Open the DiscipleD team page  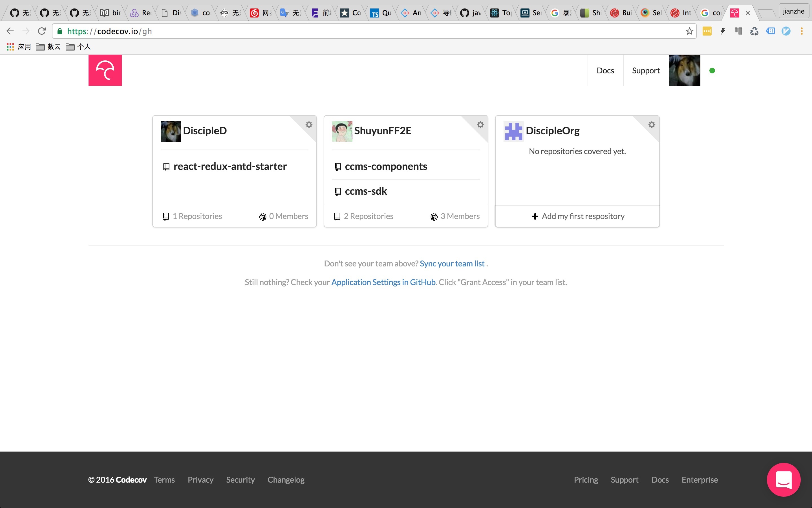point(205,130)
